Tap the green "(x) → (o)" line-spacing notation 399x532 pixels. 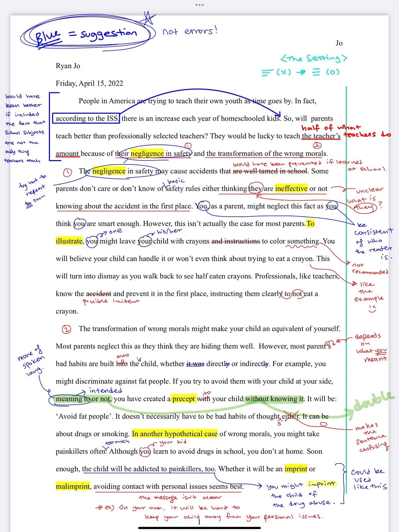tap(300, 72)
